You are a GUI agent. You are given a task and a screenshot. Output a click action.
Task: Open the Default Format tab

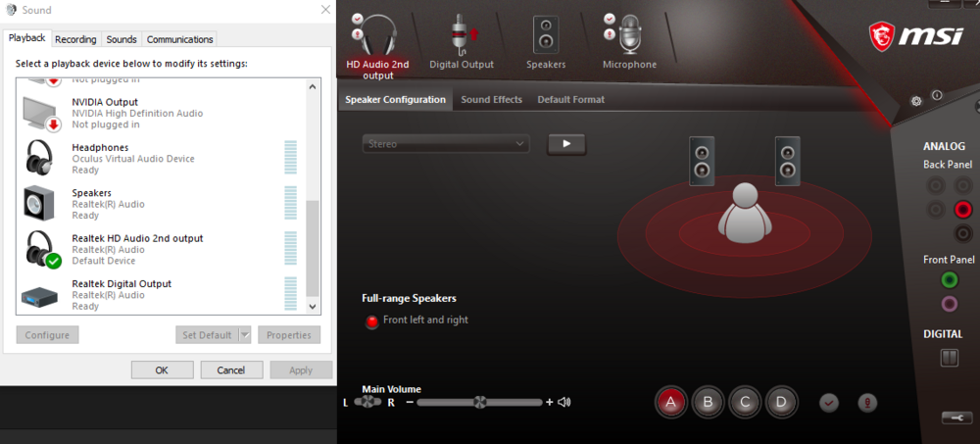tap(570, 99)
